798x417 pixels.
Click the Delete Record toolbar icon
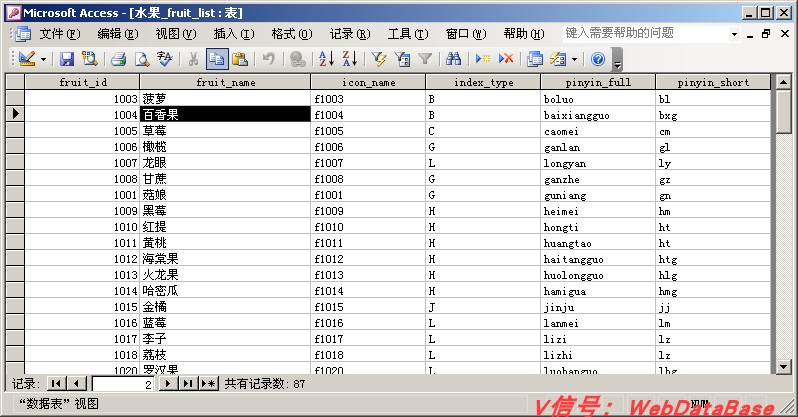coord(506,59)
